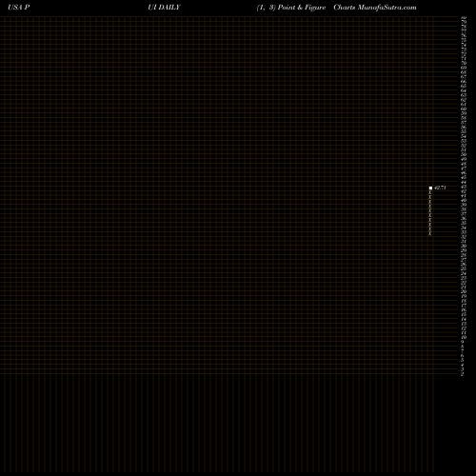Click the 'Charts MunafaSutra.com' text

375,8
